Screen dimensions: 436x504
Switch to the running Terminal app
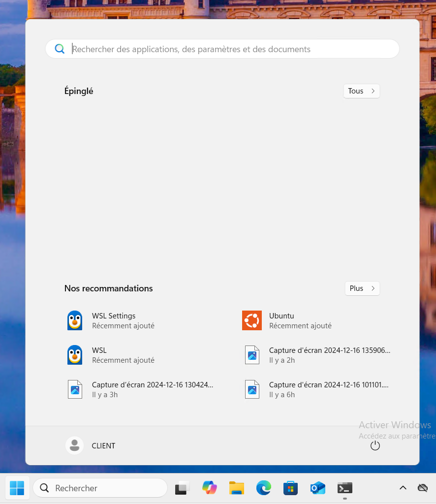click(x=345, y=488)
